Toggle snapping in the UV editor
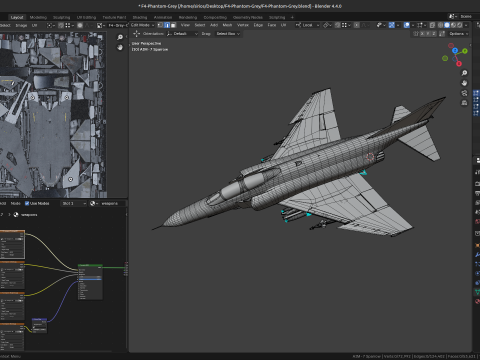This screenshot has height=360, width=480. coord(61,25)
